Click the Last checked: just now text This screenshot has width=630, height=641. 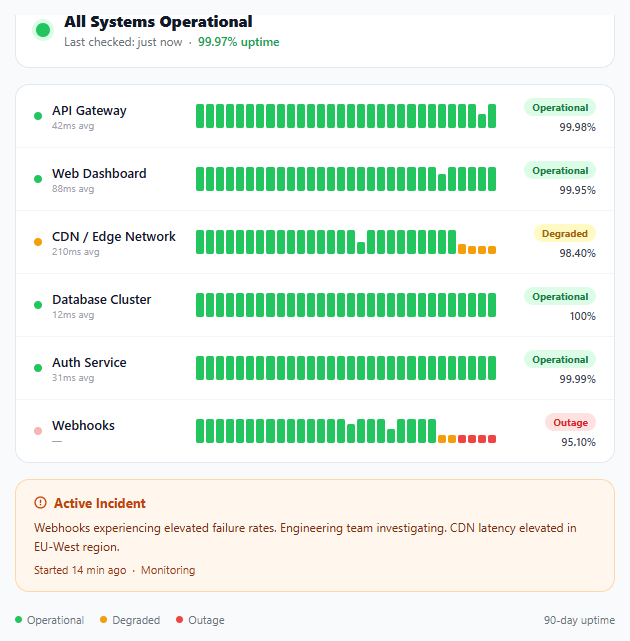coord(123,42)
